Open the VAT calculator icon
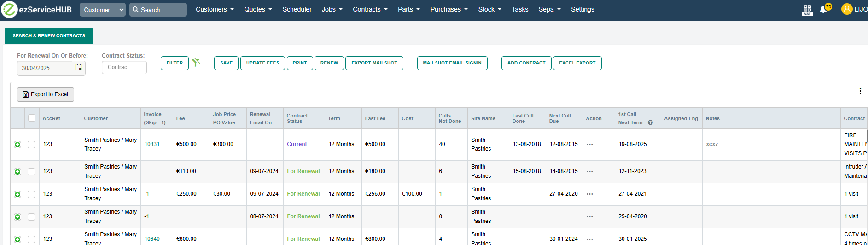 (807, 10)
